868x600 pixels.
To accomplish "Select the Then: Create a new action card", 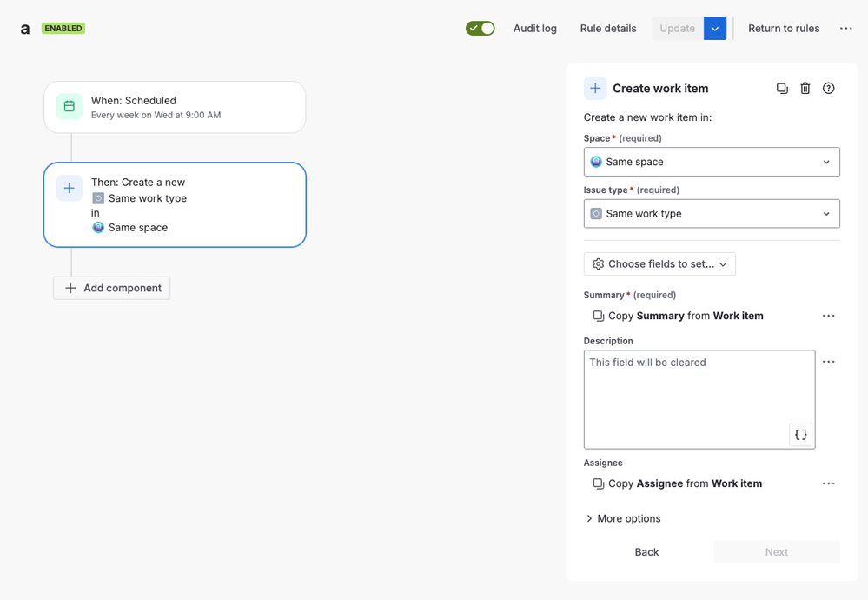I will point(175,204).
